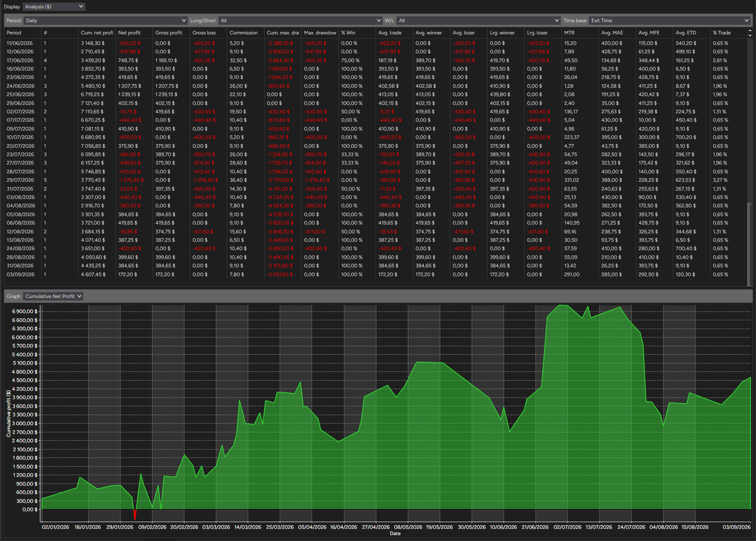Click the Avg. loser column header
Viewport: 756px width, 541px height.
point(469,33)
